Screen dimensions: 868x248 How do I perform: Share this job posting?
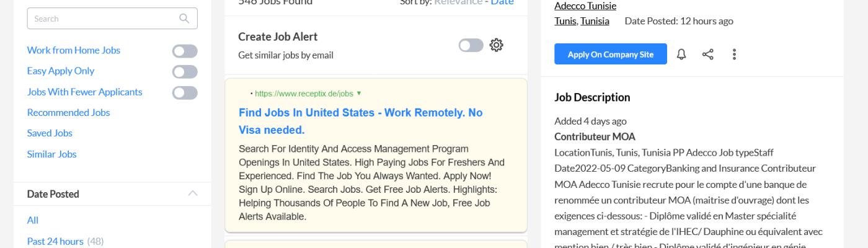pyautogui.click(x=707, y=55)
